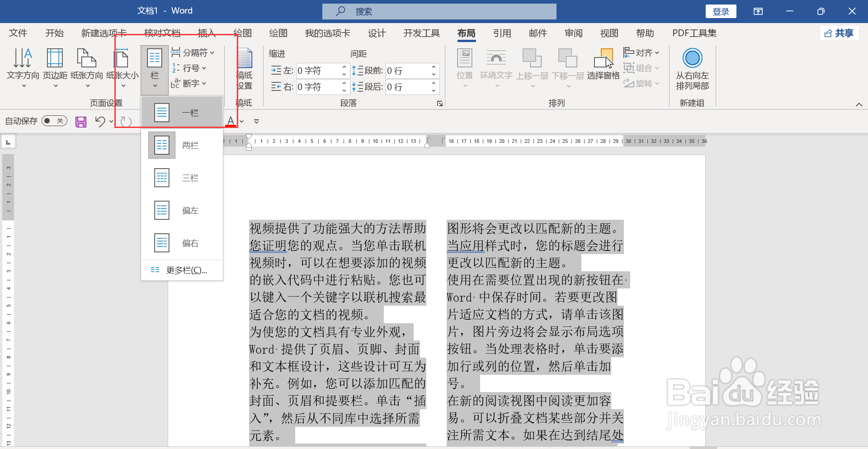Viewport: 868px width, 449px height.
Task: Open the Rotate (旋转) dropdown
Action: [642, 84]
